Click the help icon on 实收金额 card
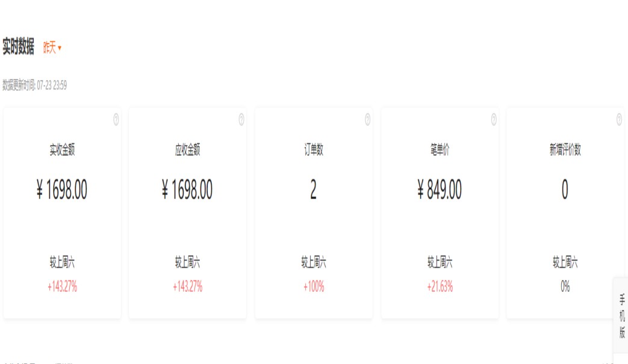 (116, 120)
